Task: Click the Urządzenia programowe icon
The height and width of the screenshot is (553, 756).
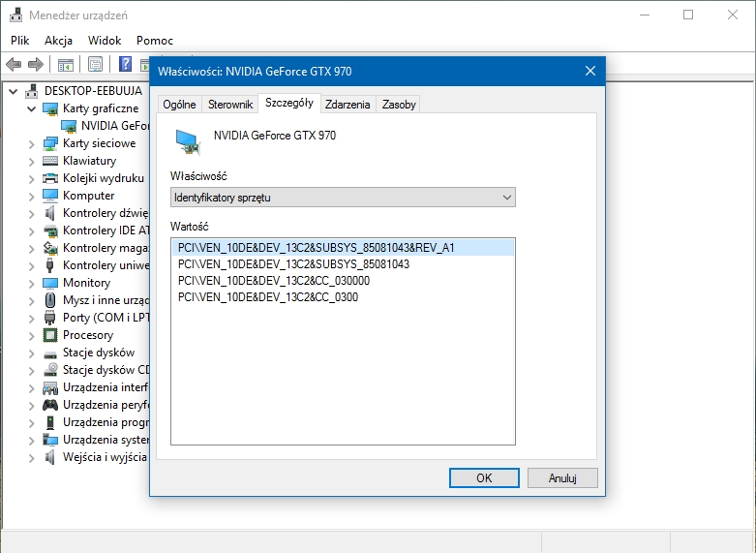Action: point(49,422)
